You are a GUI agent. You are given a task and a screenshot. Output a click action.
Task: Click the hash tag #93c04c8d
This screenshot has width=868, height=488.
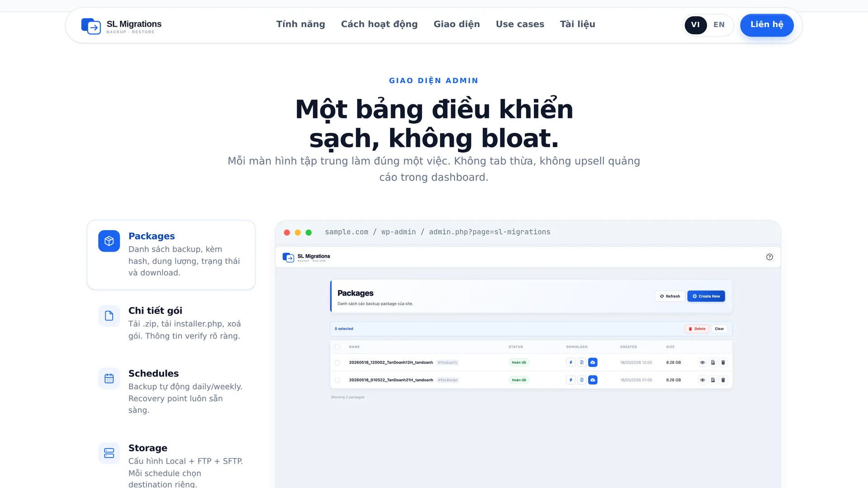click(x=448, y=380)
